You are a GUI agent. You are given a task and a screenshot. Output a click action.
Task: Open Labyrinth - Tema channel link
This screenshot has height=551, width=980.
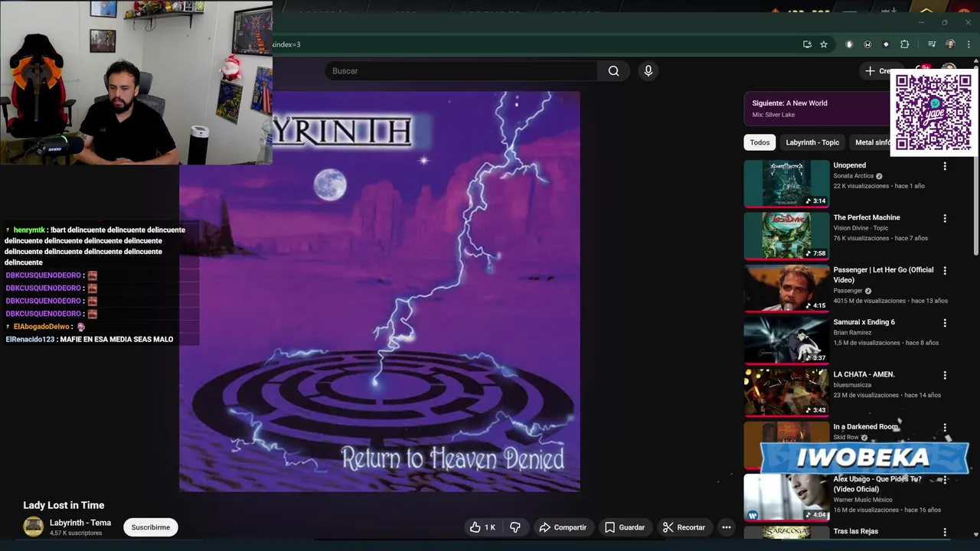pos(80,523)
